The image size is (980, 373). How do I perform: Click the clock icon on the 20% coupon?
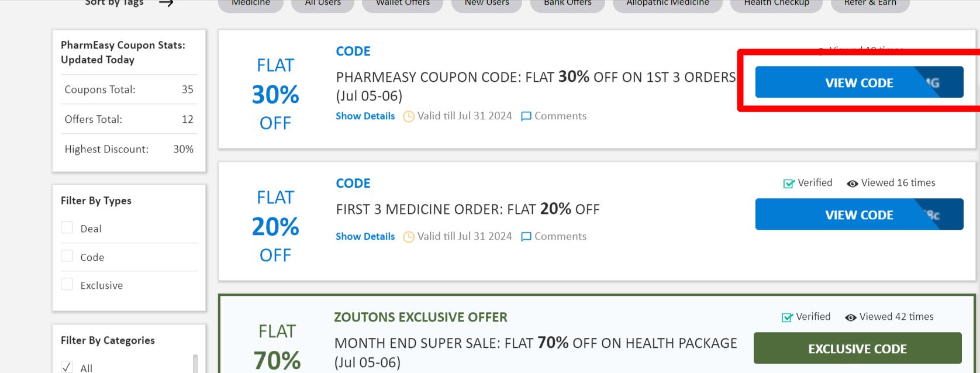(x=409, y=237)
